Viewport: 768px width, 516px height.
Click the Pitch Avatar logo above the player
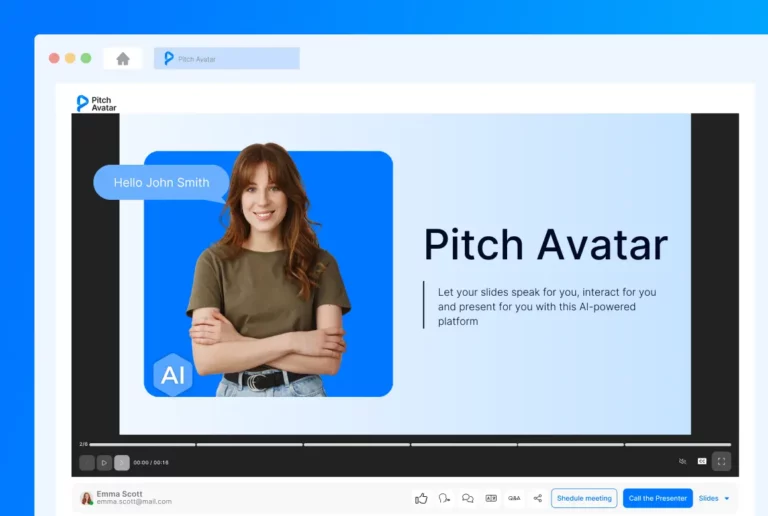(96, 103)
